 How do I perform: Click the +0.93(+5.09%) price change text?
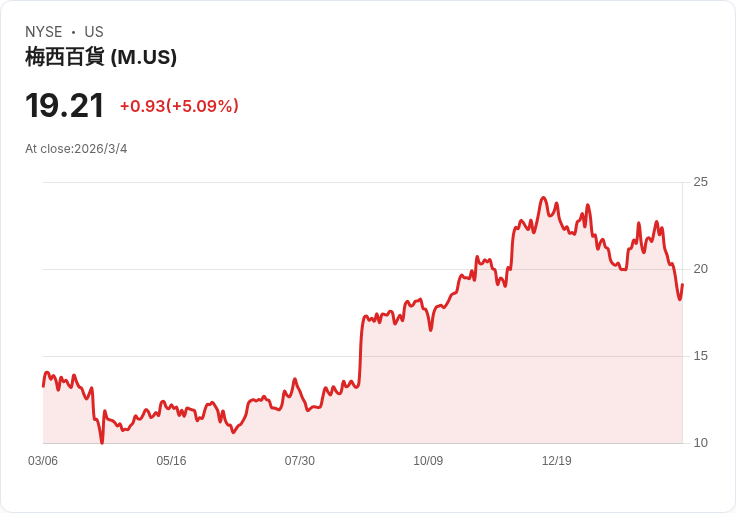coord(179,106)
